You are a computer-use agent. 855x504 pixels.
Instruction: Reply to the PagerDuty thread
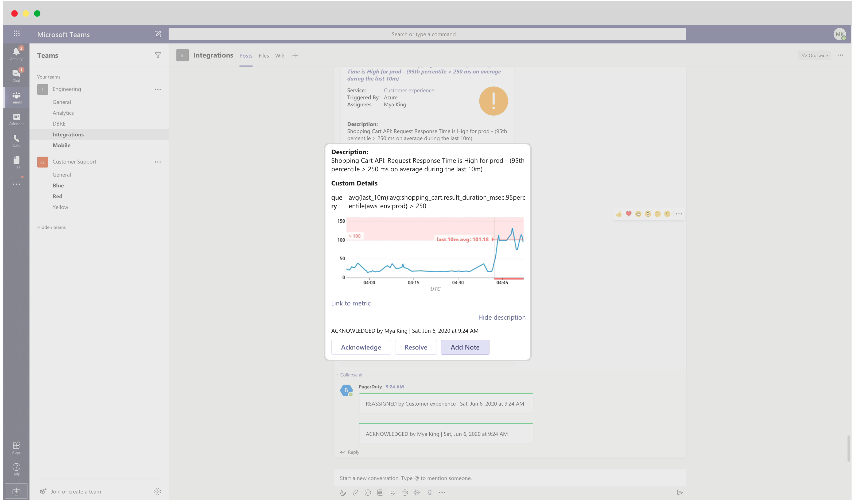click(x=350, y=452)
